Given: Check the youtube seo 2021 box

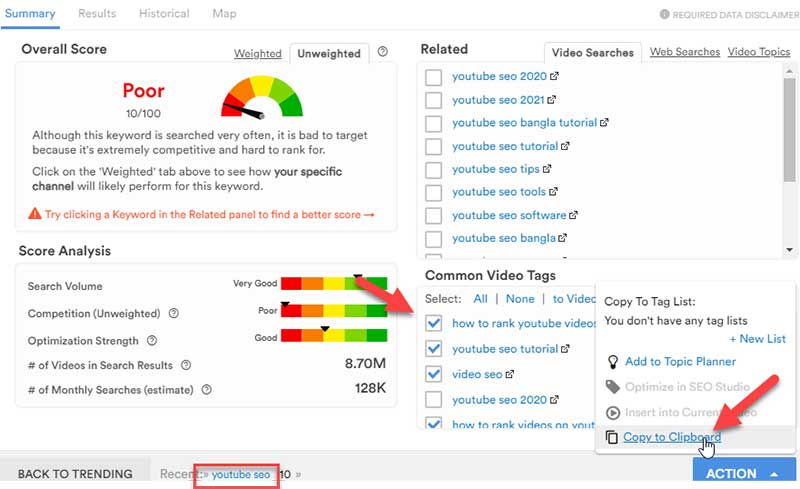Looking at the screenshot, I should click(433, 100).
